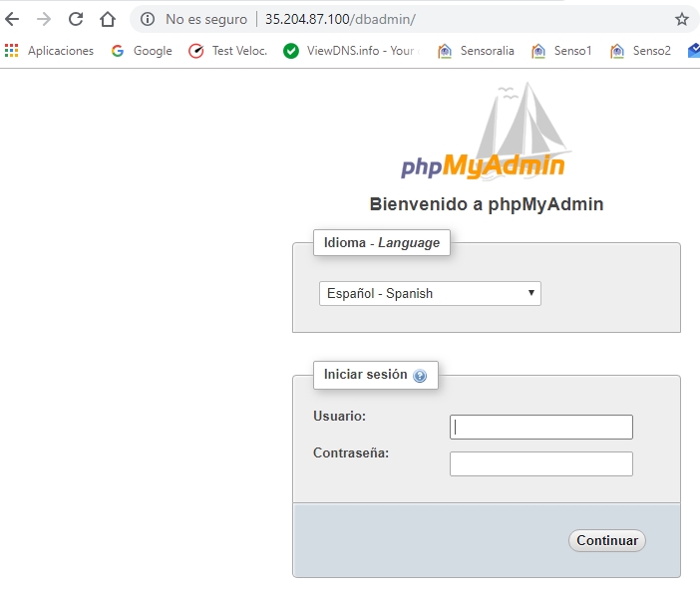
Task: Click the 'Usuario:' label
Action: (339, 416)
